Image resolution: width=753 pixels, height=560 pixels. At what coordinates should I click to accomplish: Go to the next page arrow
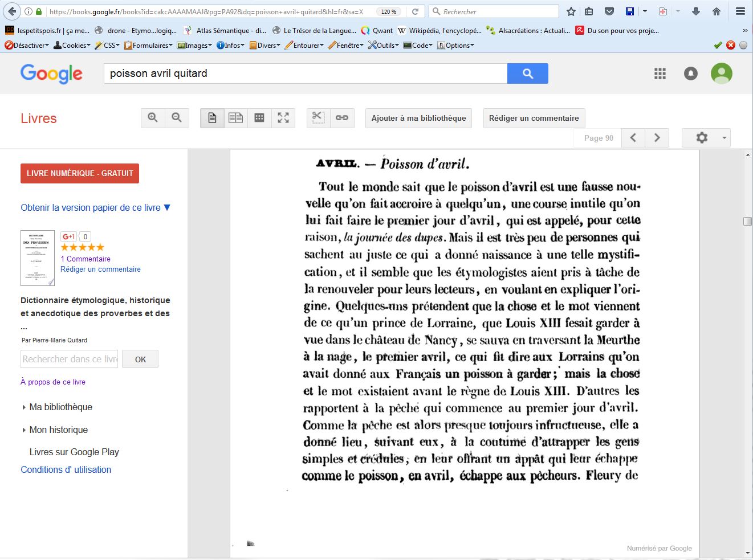point(657,138)
